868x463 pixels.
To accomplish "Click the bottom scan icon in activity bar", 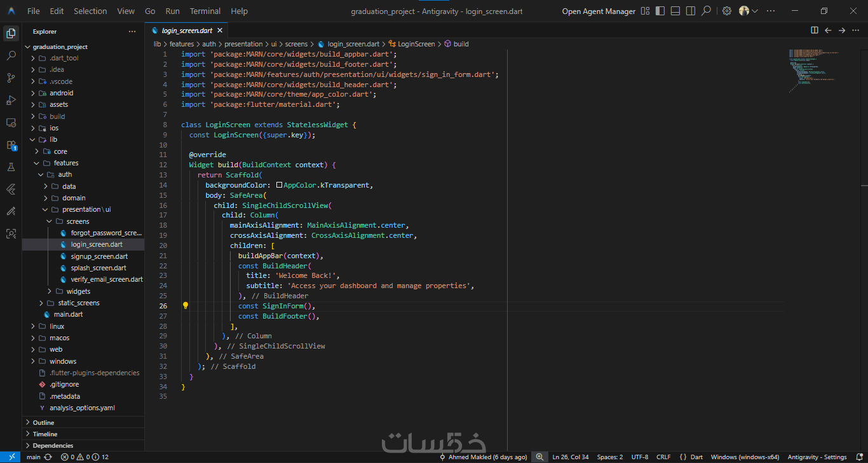I will click(x=11, y=233).
